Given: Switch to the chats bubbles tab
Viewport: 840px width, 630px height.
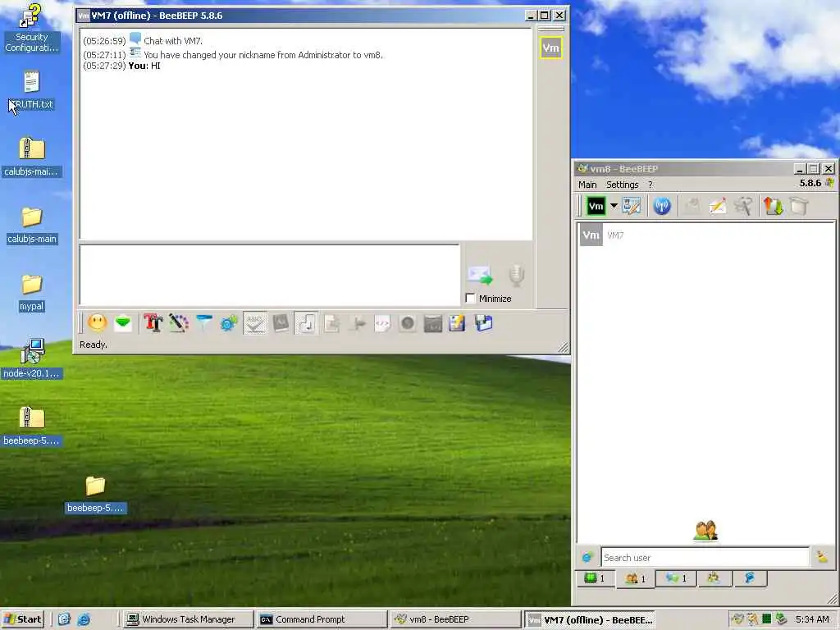Looking at the screenshot, I should 675,578.
